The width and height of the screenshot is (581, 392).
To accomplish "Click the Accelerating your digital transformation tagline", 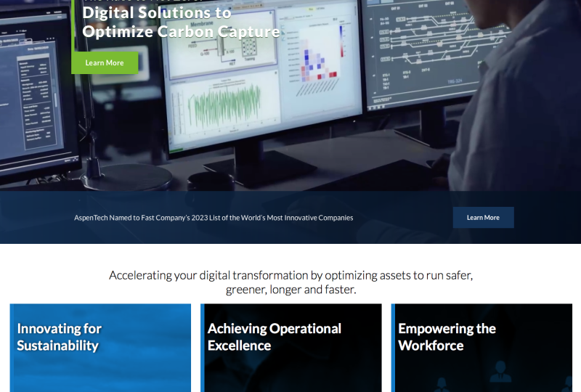I will (x=290, y=282).
